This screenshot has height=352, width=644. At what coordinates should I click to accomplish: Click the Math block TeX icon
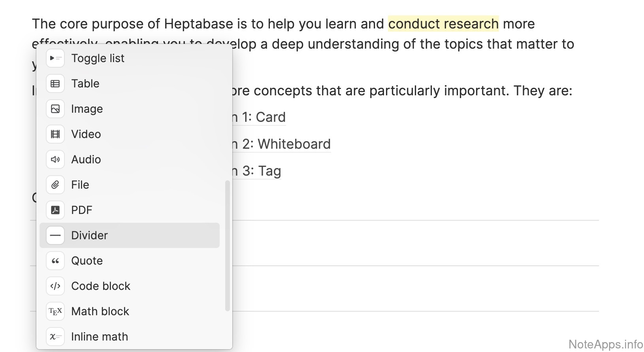click(55, 312)
